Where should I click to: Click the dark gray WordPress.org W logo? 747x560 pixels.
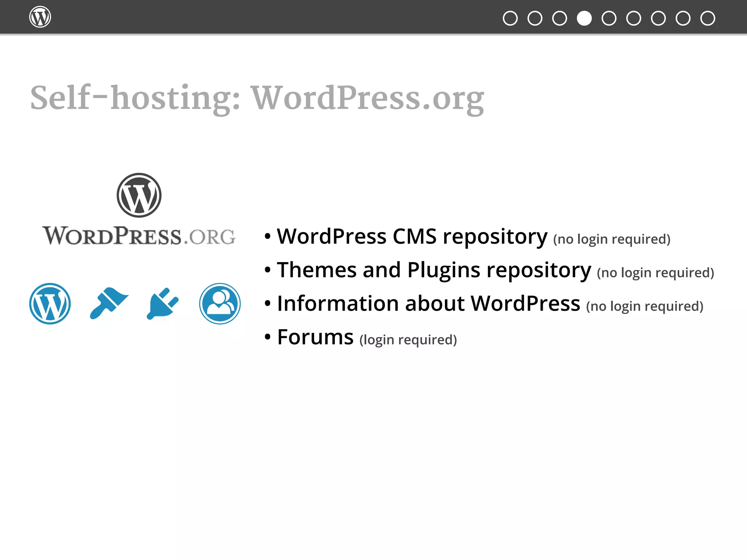(x=139, y=195)
